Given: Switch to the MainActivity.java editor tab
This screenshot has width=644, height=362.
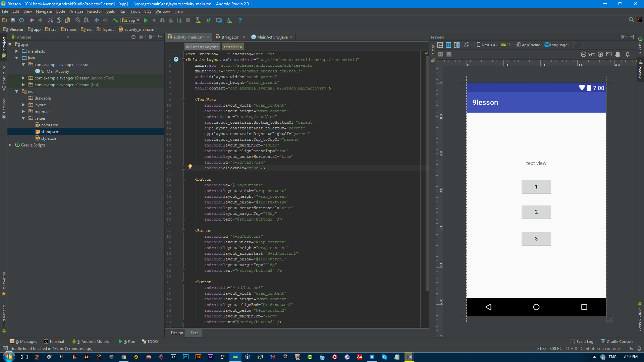Looking at the screenshot, I should [272, 37].
